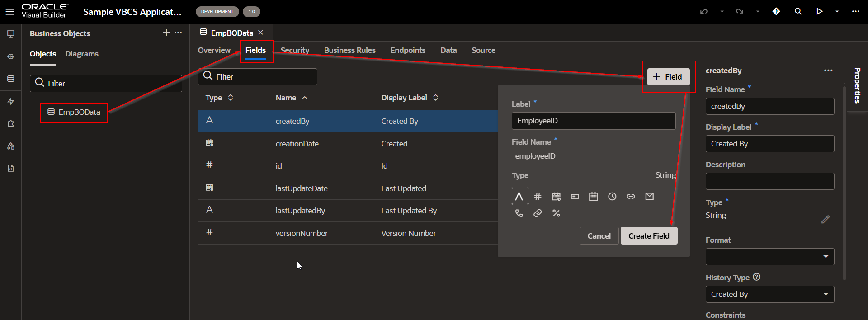868x320 pixels.
Task: Add a new business object with plus icon
Action: (x=166, y=33)
